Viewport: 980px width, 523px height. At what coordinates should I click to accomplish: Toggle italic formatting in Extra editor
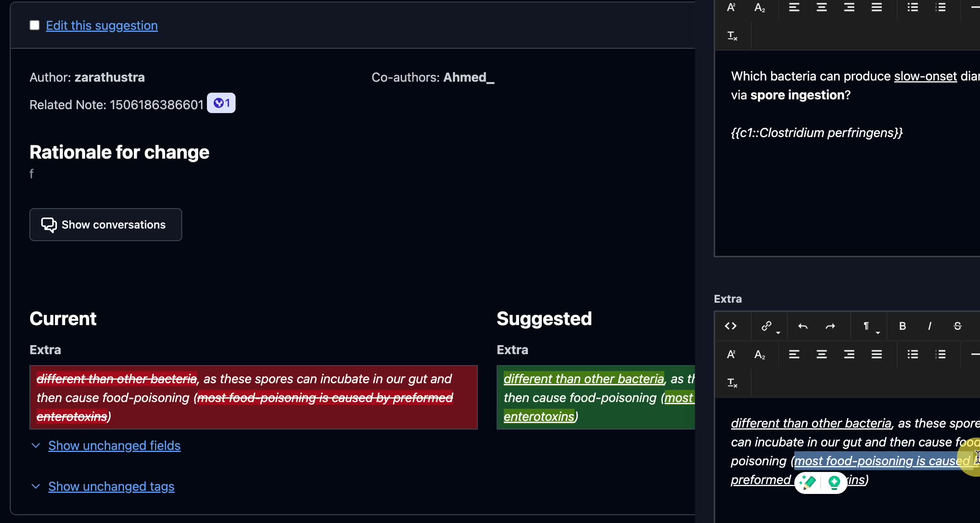tap(929, 326)
